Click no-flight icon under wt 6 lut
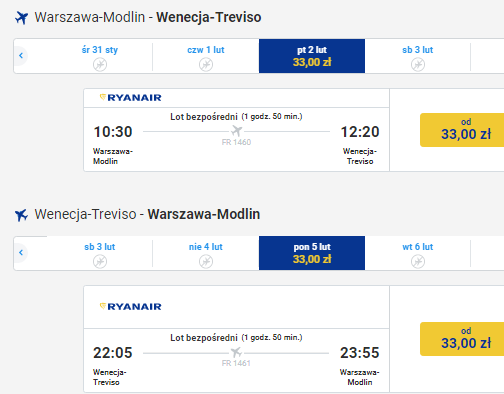This screenshot has height=394, width=504. coord(418,261)
